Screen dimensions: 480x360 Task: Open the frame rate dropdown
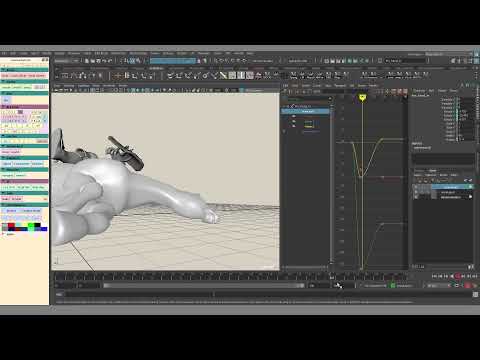point(437,286)
